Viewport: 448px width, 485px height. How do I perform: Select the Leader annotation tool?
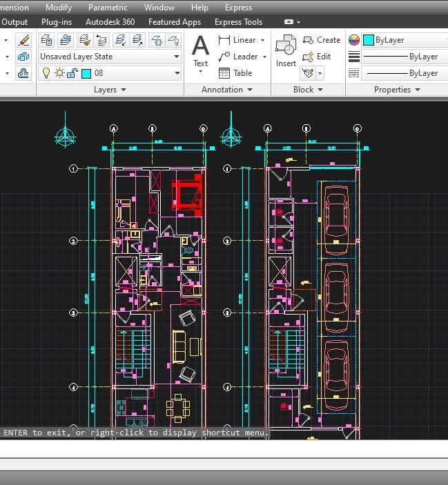pos(238,57)
